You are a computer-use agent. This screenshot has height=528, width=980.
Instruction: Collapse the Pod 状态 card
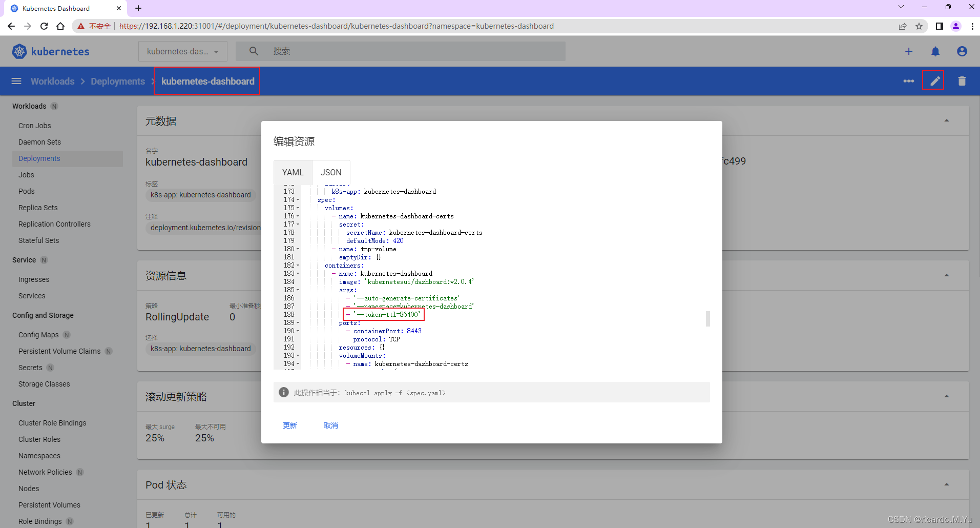click(947, 484)
